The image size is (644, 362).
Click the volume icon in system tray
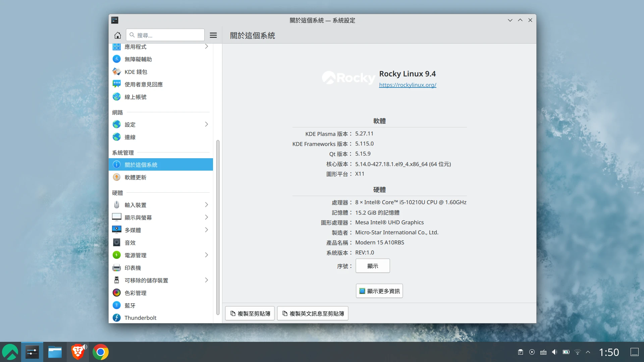(554, 352)
